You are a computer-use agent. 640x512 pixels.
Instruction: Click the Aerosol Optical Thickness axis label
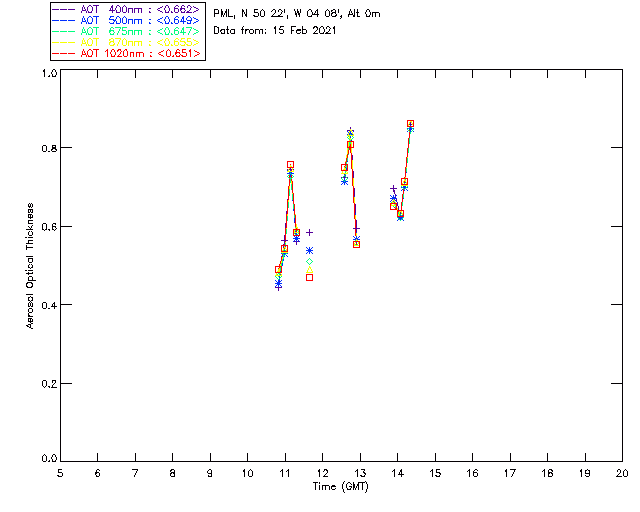[29, 266]
